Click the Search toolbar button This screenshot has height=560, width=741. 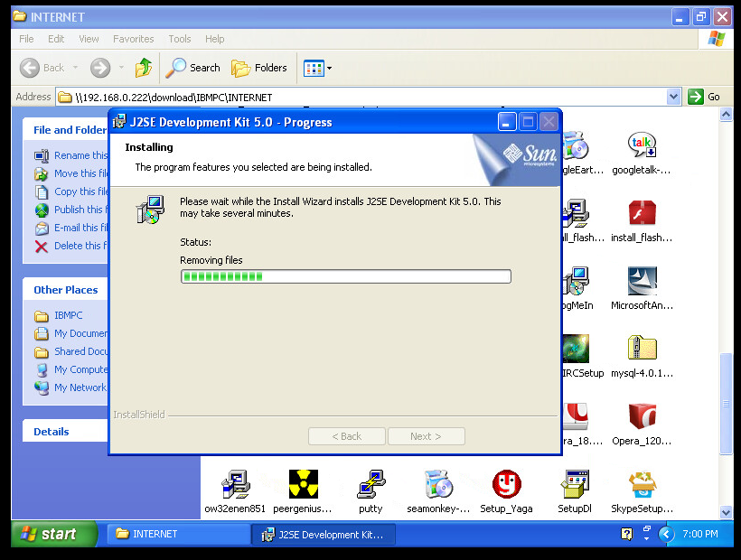[x=193, y=68]
